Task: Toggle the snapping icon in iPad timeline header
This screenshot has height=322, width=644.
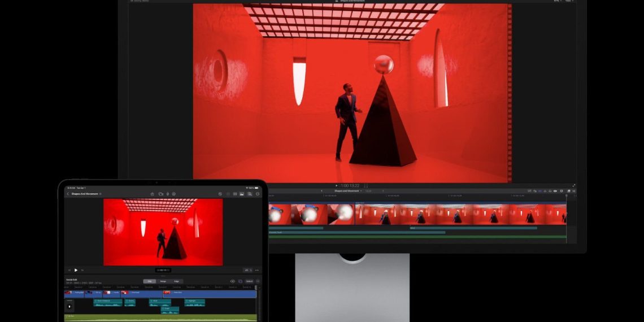Action: [232, 281]
